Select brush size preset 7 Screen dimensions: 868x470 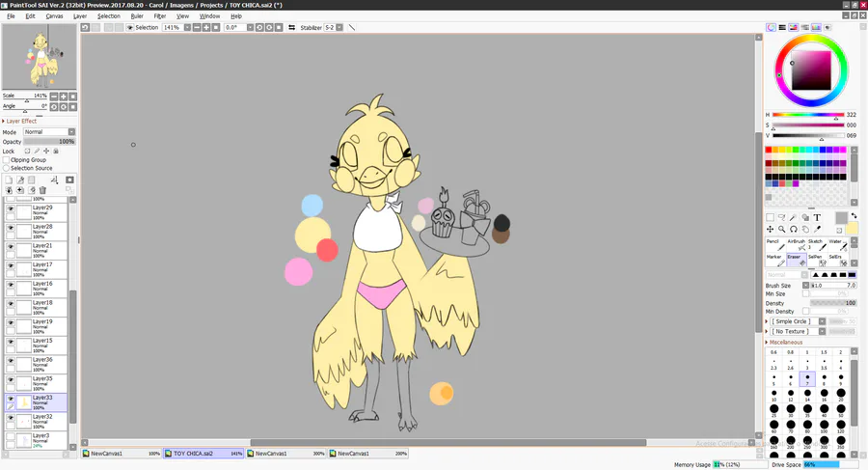point(807,379)
